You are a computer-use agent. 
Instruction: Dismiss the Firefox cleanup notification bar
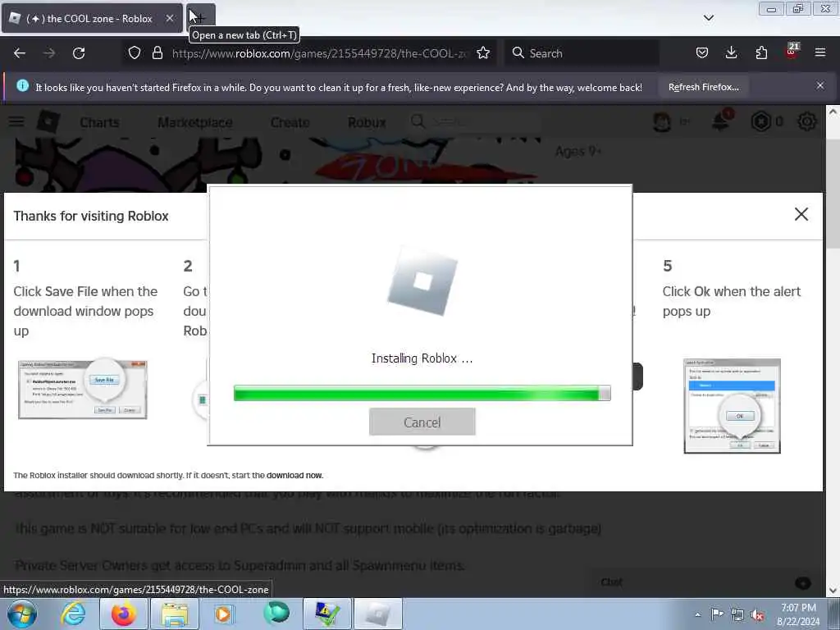pyautogui.click(x=819, y=85)
